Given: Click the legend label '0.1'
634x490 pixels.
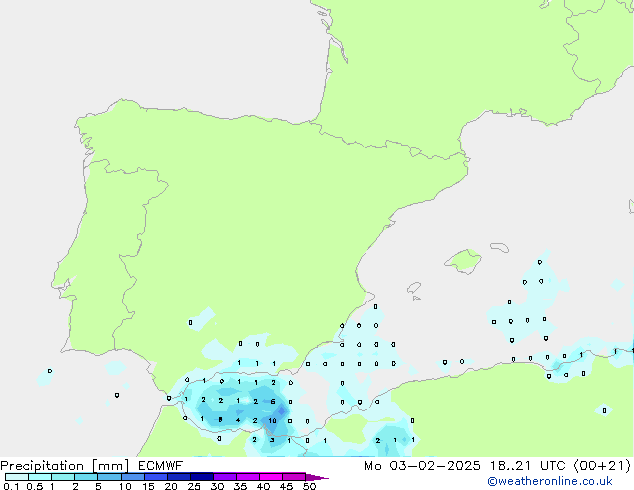Looking at the screenshot, I should coord(11,486).
